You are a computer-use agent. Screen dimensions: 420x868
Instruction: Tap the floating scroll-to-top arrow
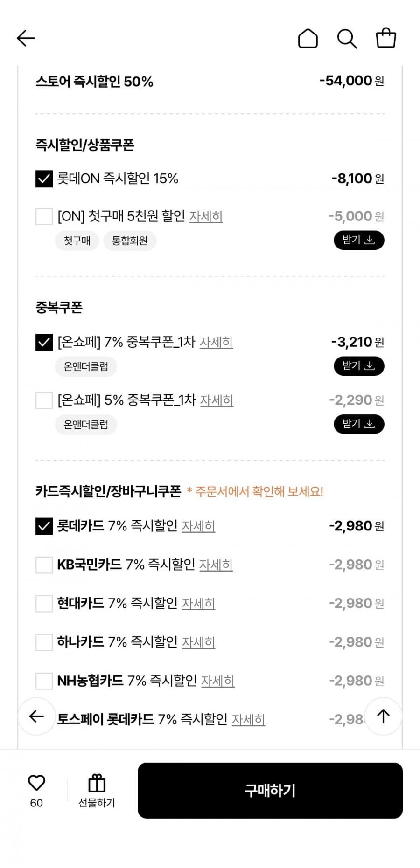[x=383, y=716]
